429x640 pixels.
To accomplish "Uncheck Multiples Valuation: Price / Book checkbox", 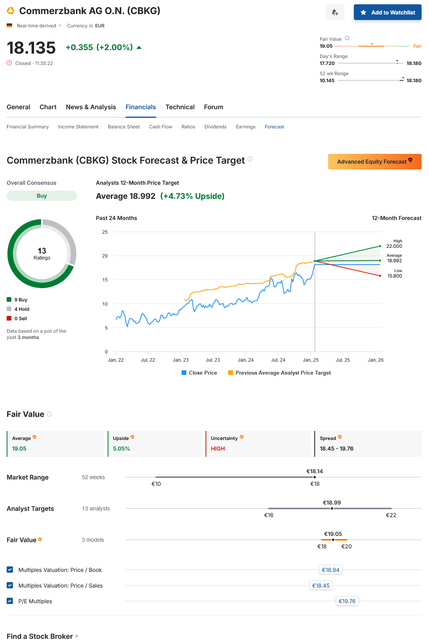I will click(10, 569).
